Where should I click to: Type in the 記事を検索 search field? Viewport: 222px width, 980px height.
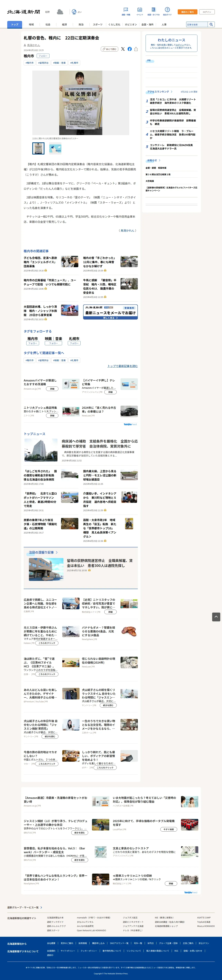click(197, 24)
